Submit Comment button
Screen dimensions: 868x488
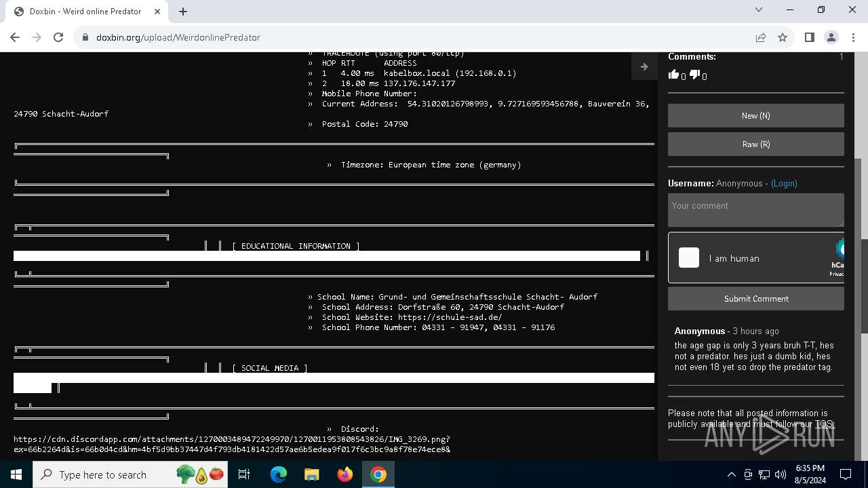coord(755,299)
